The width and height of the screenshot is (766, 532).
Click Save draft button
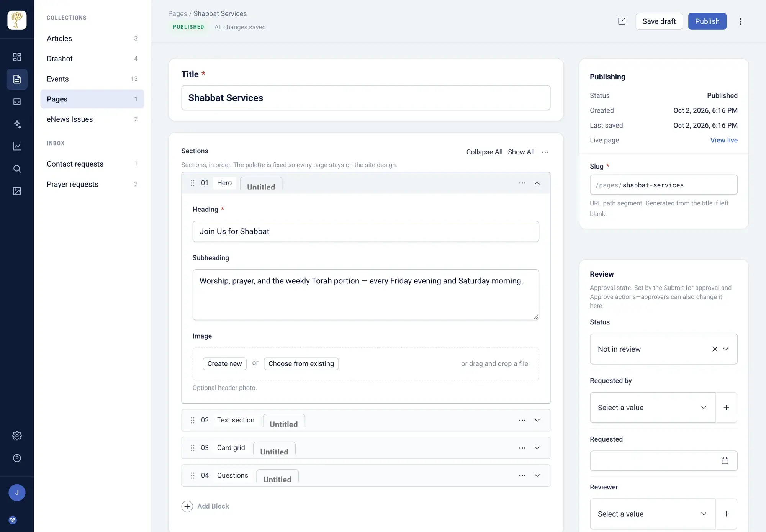tap(659, 21)
